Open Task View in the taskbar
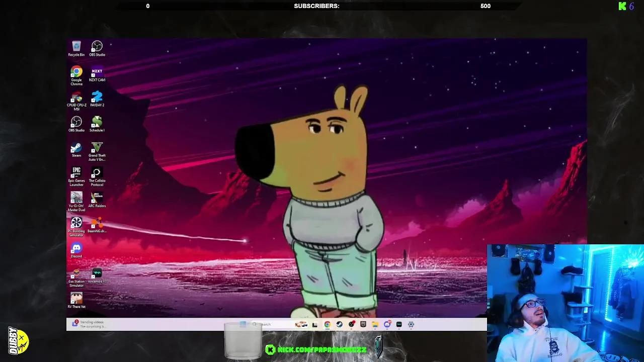 click(x=315, y=325)
